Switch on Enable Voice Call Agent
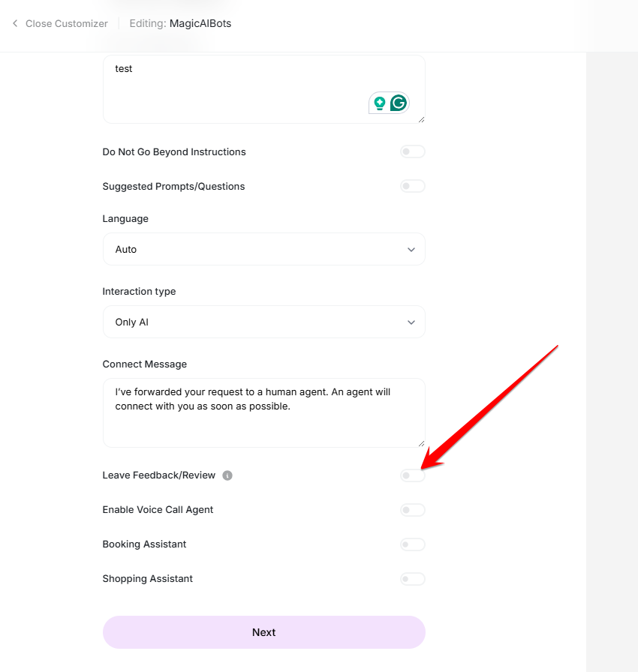 tap(412, 510)
